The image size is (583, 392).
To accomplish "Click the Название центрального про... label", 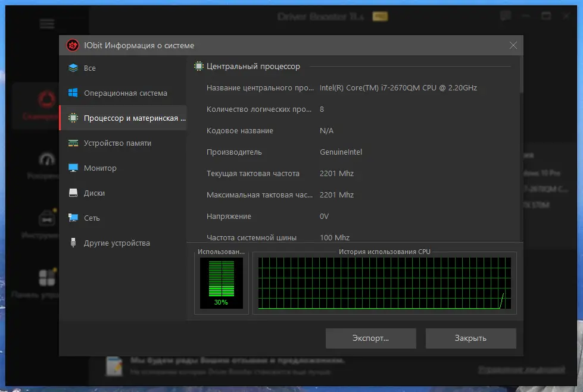I will coord(260,87).
